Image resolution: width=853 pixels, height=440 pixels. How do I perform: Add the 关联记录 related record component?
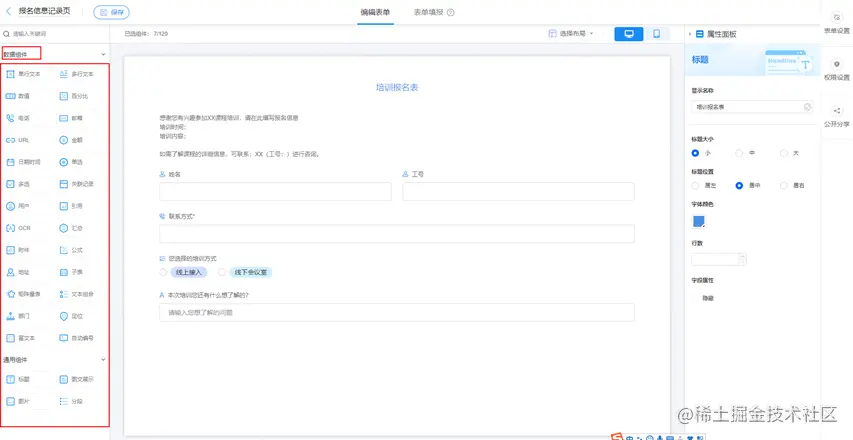click(76, 184)
